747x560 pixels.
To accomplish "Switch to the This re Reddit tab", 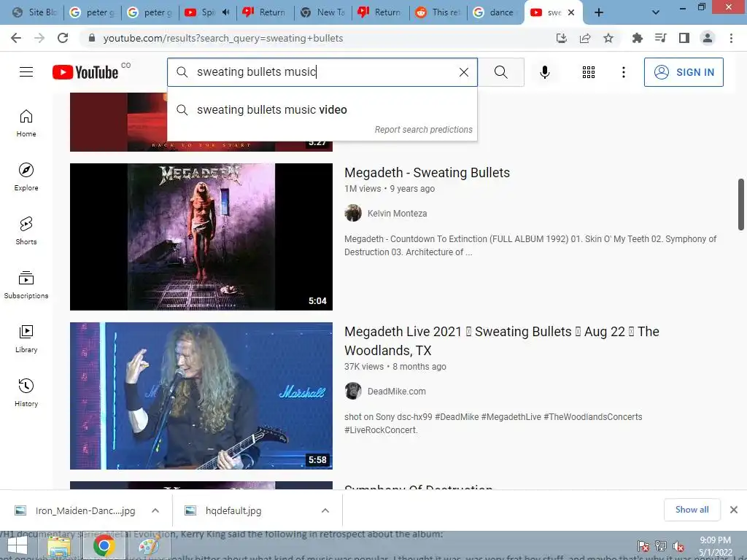I will 438,12.
